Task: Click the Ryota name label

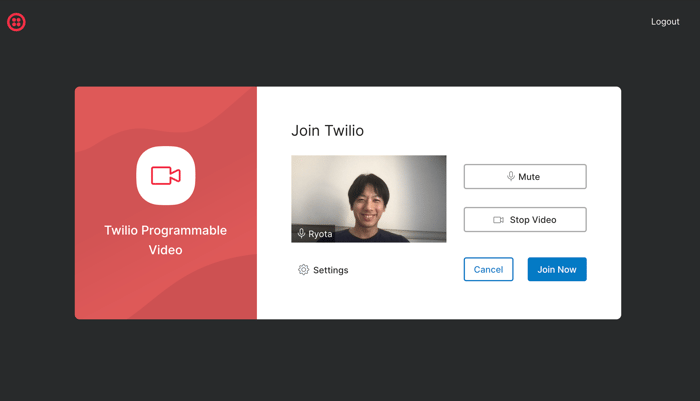Action: (320, 234)
